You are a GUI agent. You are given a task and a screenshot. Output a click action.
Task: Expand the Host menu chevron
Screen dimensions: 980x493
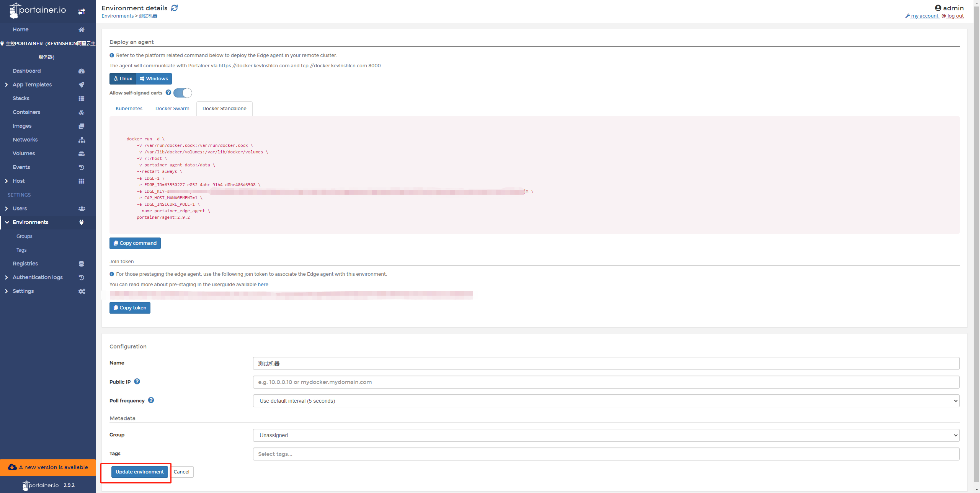click(x=7, y=181)
